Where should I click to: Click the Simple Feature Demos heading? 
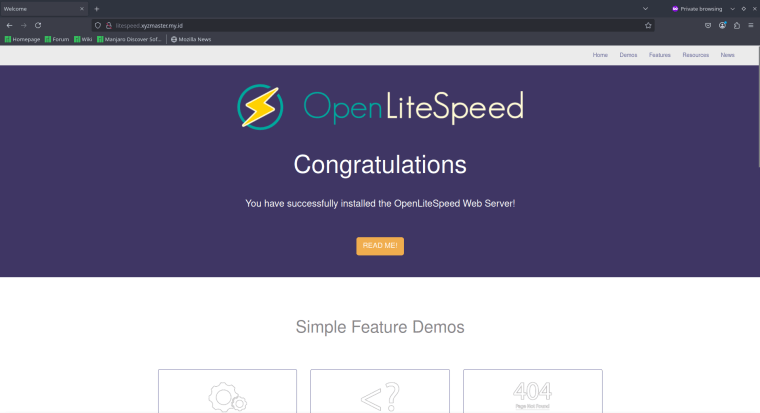380,327
